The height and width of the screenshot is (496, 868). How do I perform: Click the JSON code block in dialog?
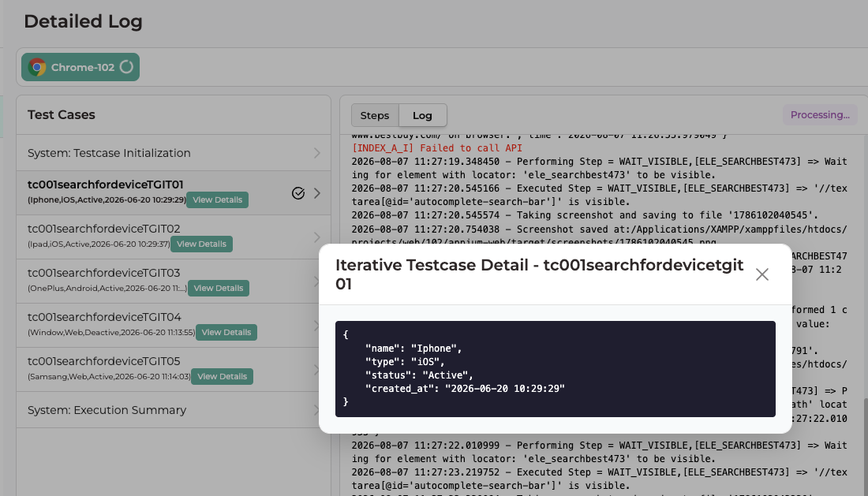pyautogui.click(x=556, y=369)
